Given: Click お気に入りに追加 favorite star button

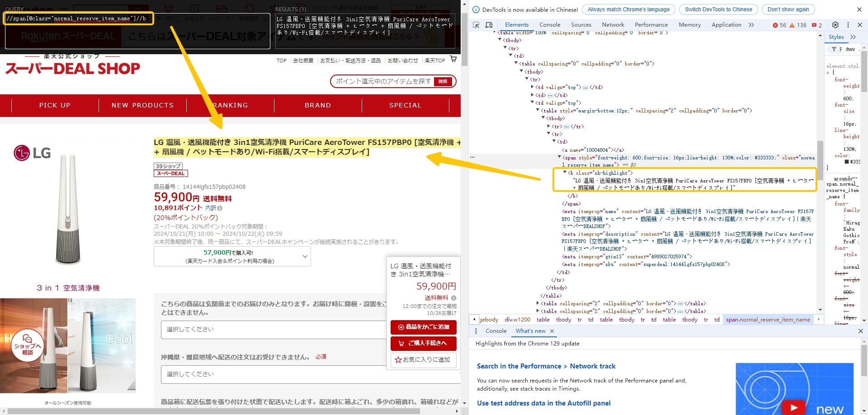Looking at the screenshot, I should [424, 360].
